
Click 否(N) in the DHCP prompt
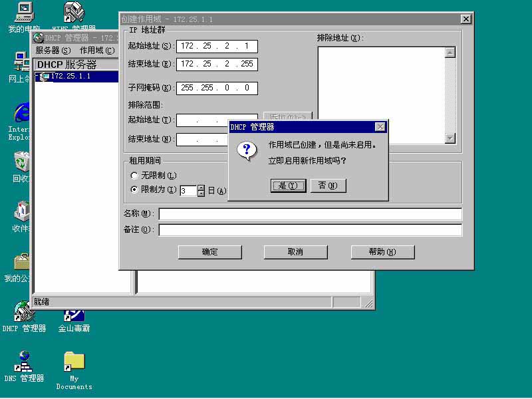[x=328, y=186]
